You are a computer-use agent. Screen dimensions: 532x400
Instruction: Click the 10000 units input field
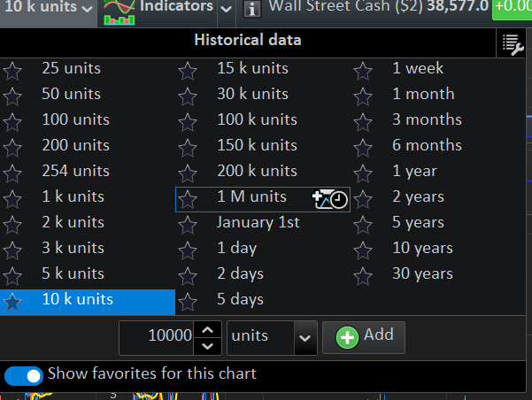[x=157, y=336]
